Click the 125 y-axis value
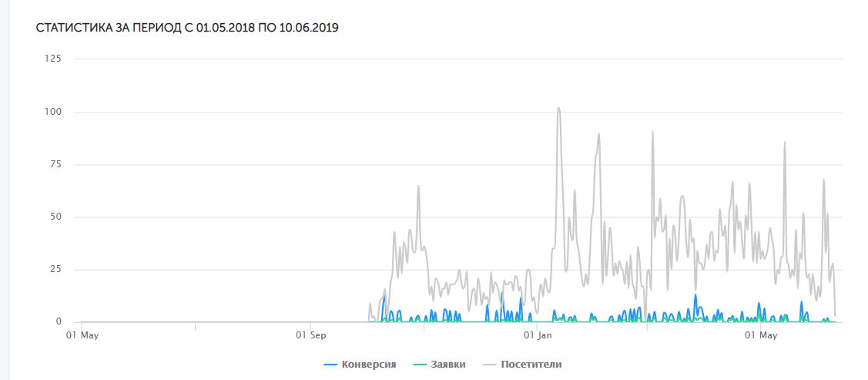The width and height of the screenshot is (868, 380). [x=53, y=59]
